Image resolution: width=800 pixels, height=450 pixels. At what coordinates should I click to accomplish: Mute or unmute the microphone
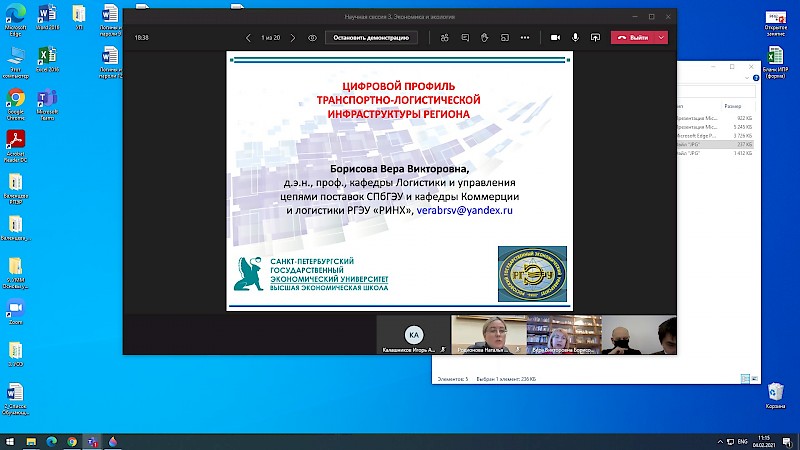tap(576, 38)
